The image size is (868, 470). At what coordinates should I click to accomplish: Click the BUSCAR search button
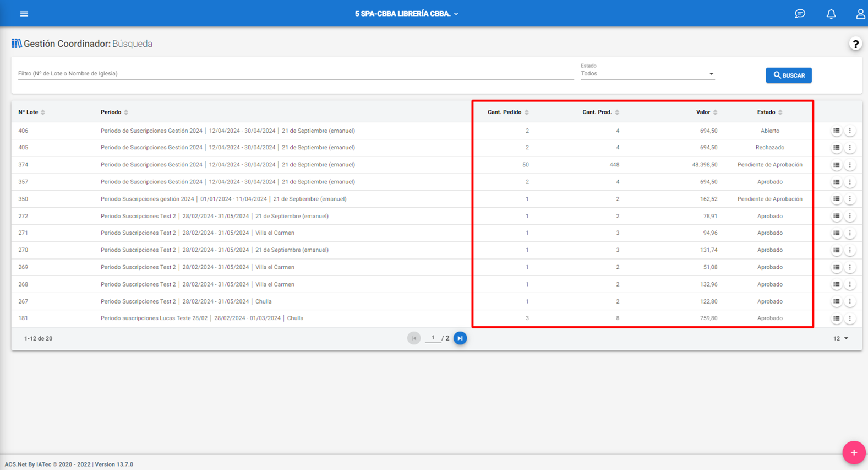point(789,75)
